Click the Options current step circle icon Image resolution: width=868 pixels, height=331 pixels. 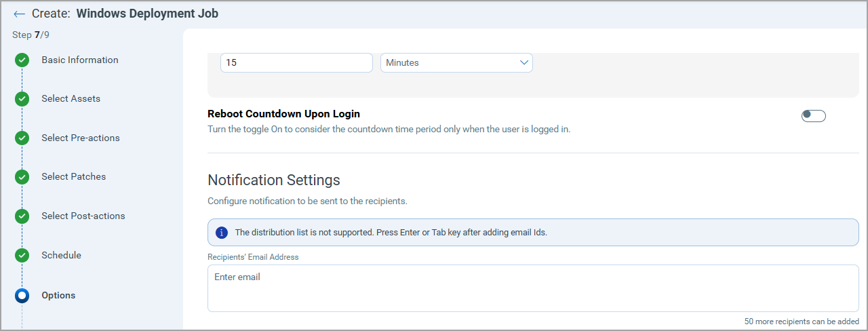click(22, 296)
